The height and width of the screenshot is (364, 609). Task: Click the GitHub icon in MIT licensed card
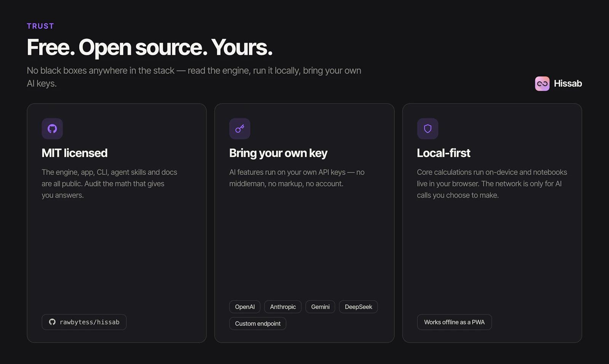point(52,129)
